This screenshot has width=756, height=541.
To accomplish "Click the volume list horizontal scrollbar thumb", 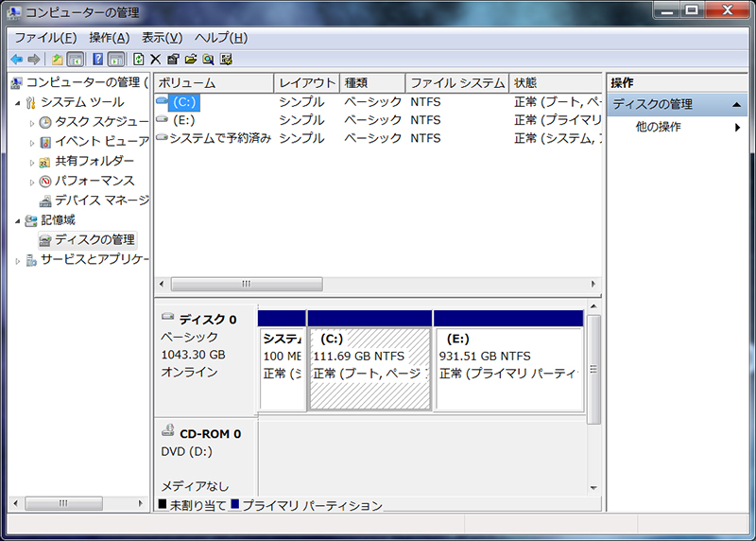I will click(247, 284).
